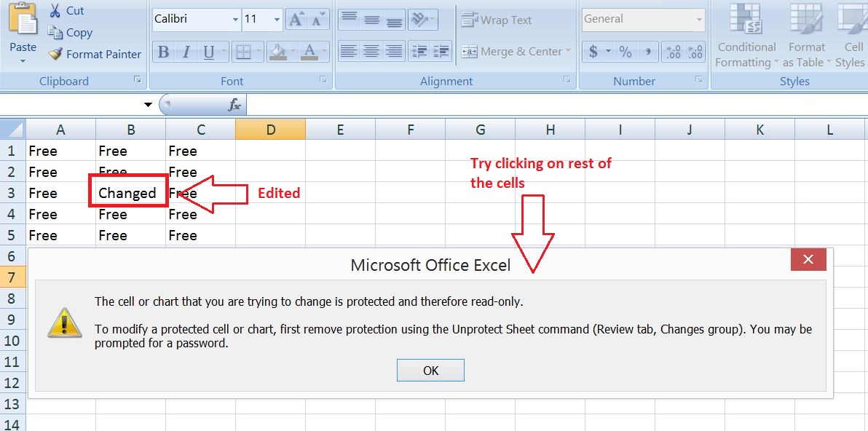The width and height of the screenshot is (868, 431).
Task: Select column A header
Action: point(61,130)
